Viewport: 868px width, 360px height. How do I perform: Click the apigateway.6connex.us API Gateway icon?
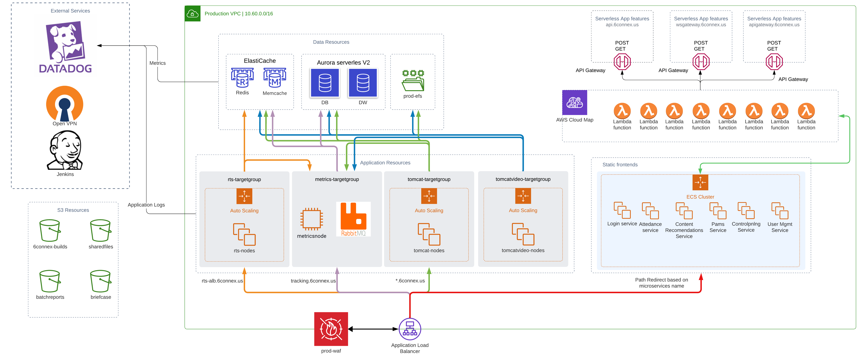coord(774,62)
